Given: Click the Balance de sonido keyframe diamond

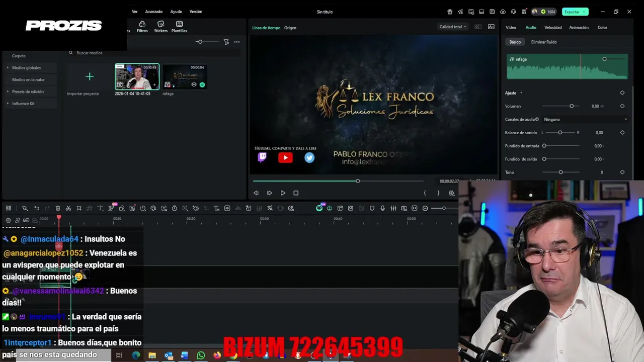Looking at the screenshot, I should 622,132.
